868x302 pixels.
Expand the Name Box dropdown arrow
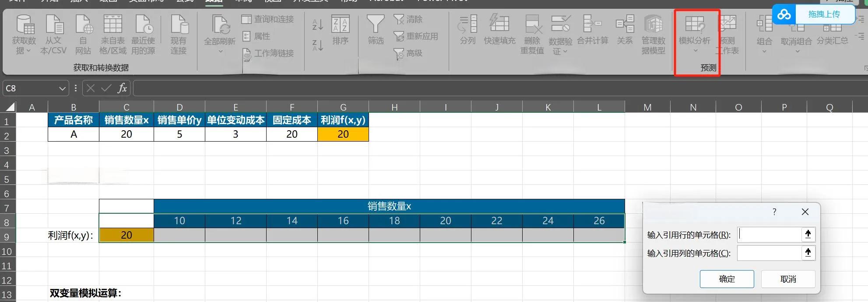[62, 89]
